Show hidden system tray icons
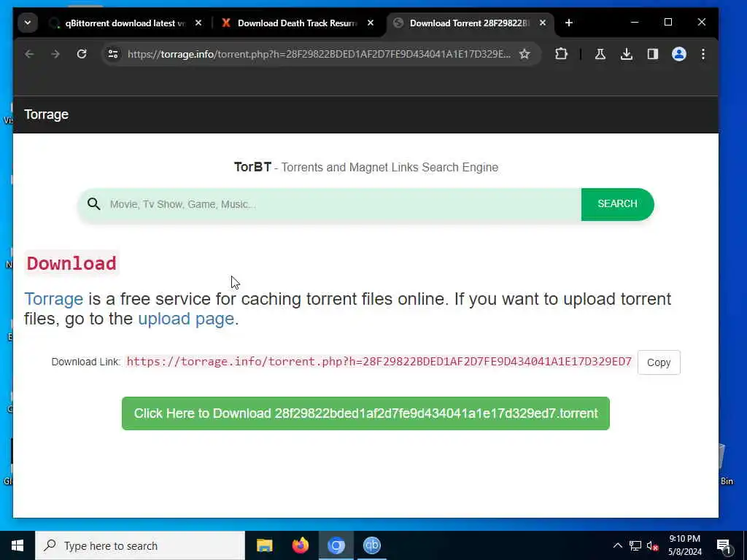The height and width of the screenshot is (560, 747). 617,545
